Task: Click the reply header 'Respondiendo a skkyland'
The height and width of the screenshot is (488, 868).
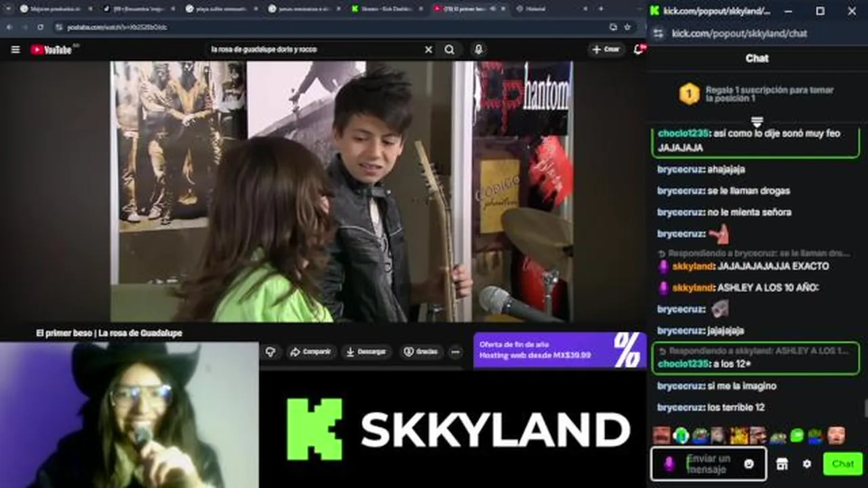Action: click(x=753, y=350)
